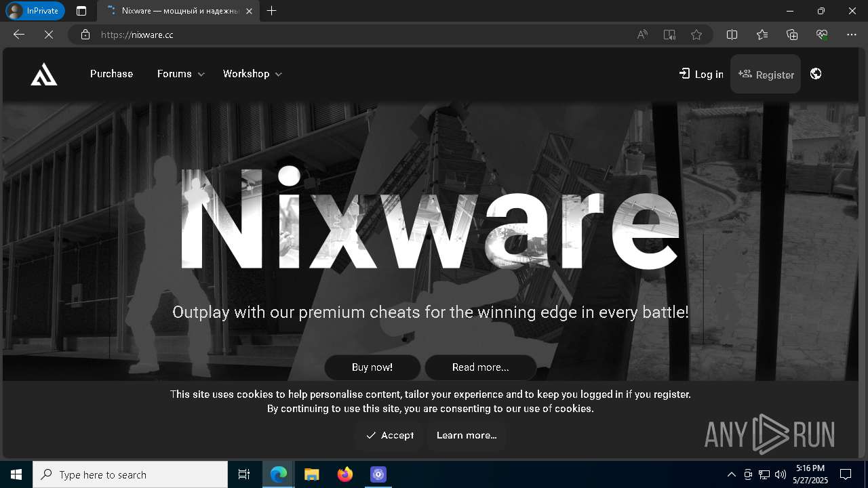Viewport: 868px width, 488px height.
Task: Add page to favorites star
Action: [696, 35]
